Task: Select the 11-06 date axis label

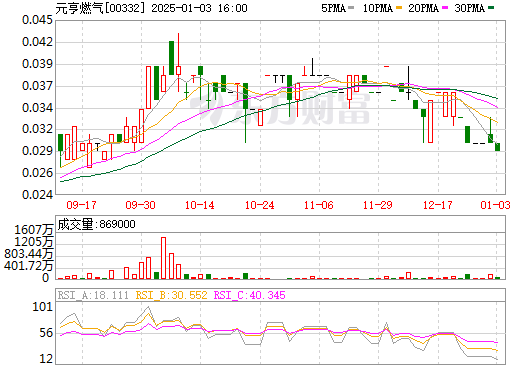Action: (x=319, y=205)
